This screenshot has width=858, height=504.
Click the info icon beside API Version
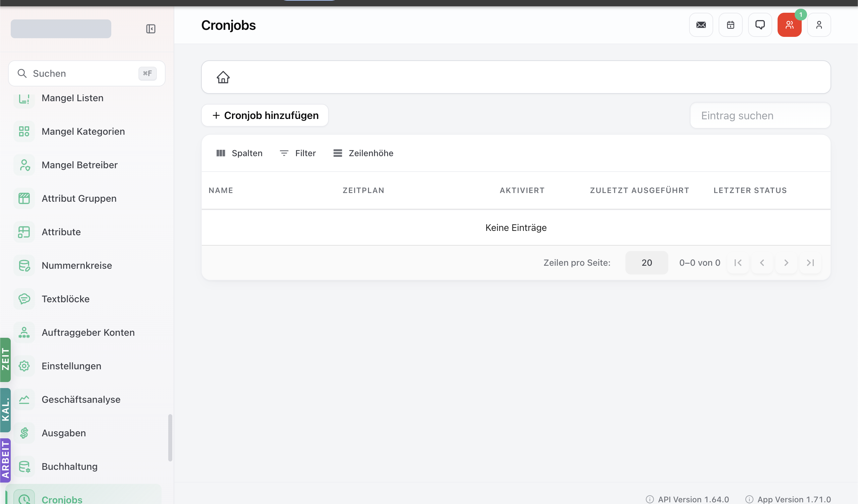coord(650,499)
